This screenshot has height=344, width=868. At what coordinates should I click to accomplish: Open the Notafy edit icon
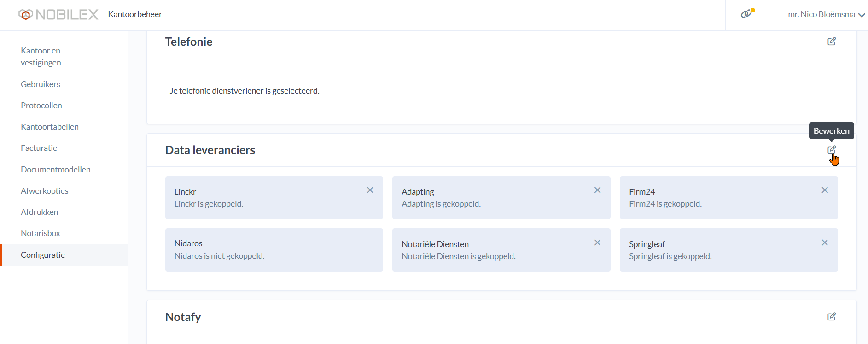832,317
